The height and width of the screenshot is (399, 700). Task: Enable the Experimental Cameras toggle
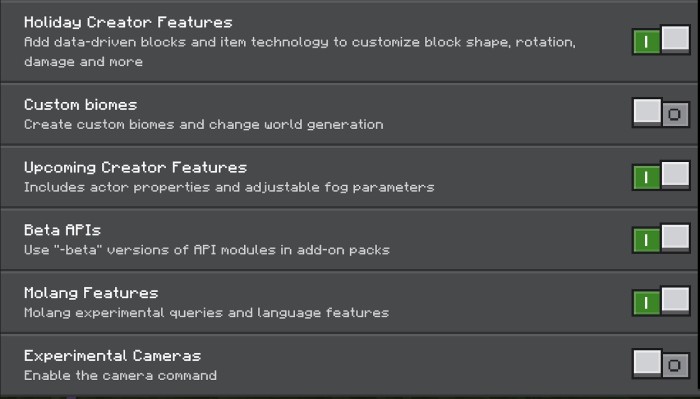[661, 364]
